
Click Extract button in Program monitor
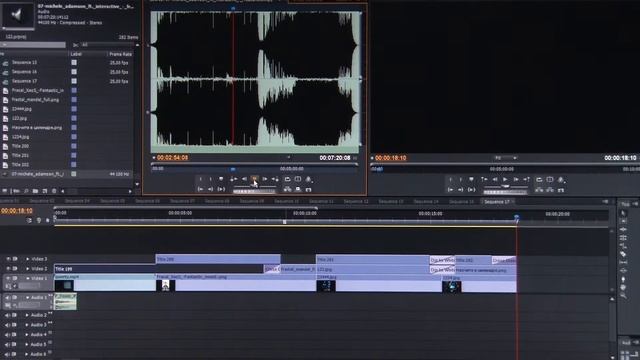(x=550, y=190)
